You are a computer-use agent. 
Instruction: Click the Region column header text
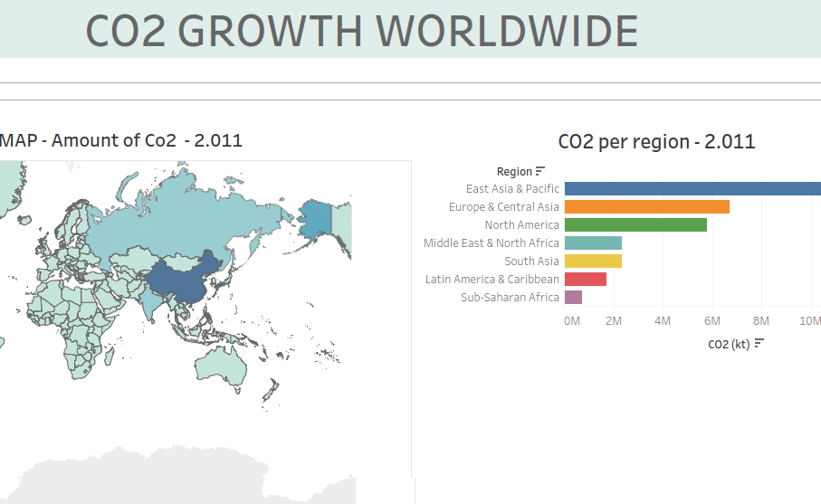tap(514, 171)
